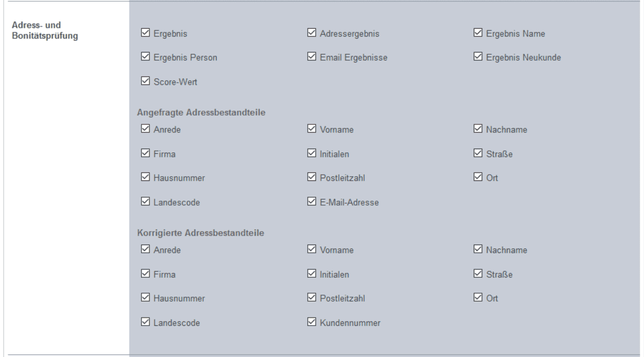644x357 pixels.
Task: Toggle Anrede under Angefragte Adressbestandteile
Action: coord(145,129)
